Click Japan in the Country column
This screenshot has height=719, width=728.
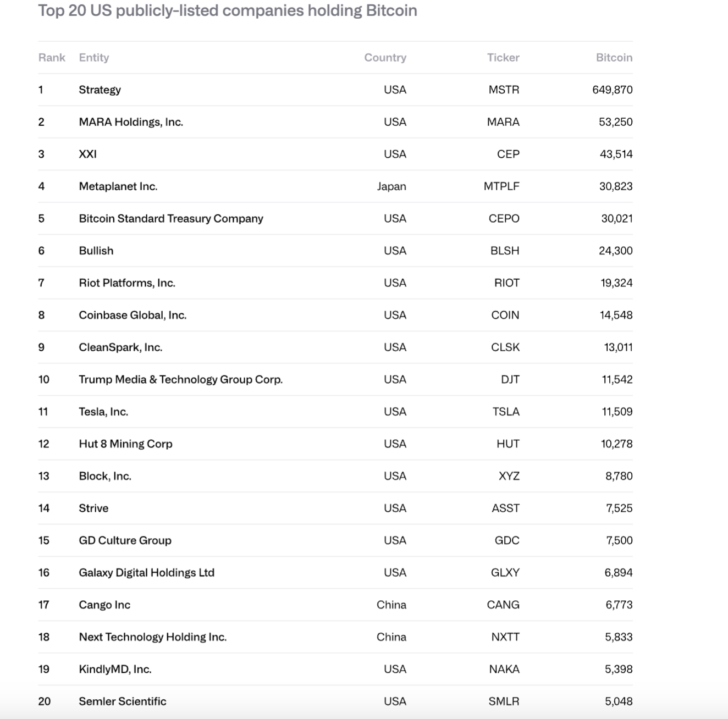pos(391,186)
